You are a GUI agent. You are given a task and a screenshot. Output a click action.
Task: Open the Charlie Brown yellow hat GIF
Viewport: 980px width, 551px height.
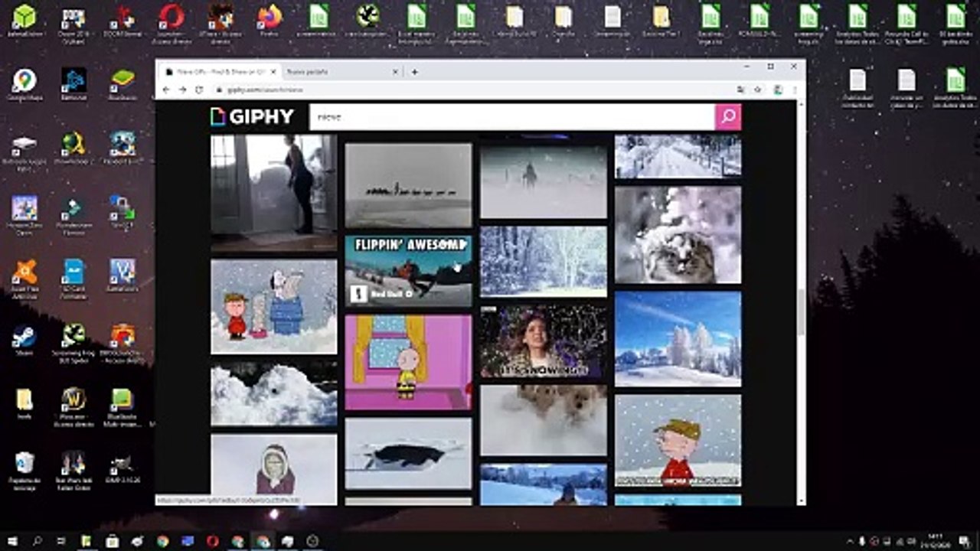tap(678, 440)
